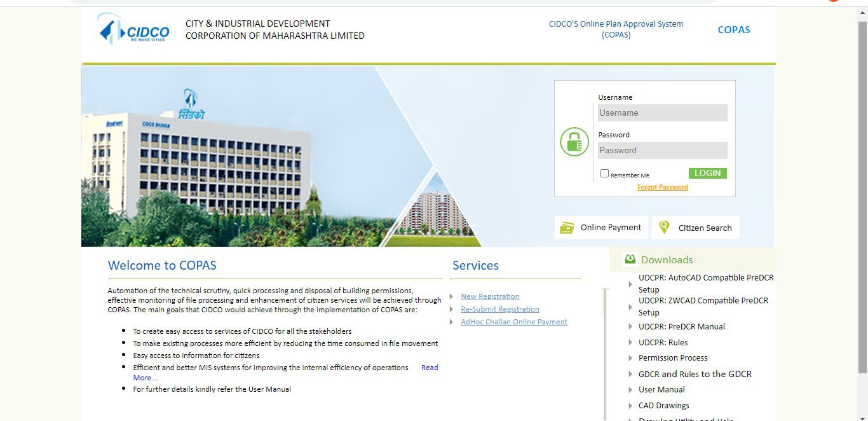
Task: Click the green padlock icon on login panel
Action: click(574, 142)
